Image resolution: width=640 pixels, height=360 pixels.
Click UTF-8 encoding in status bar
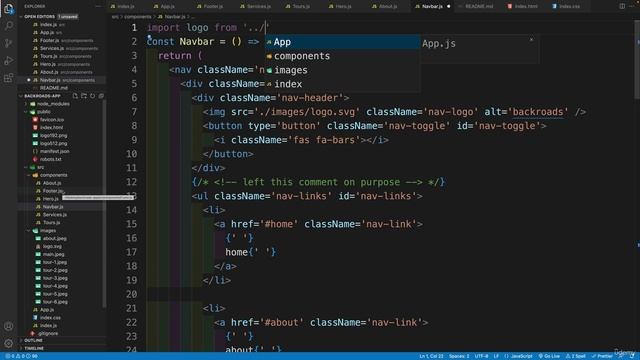click(481, 356)
